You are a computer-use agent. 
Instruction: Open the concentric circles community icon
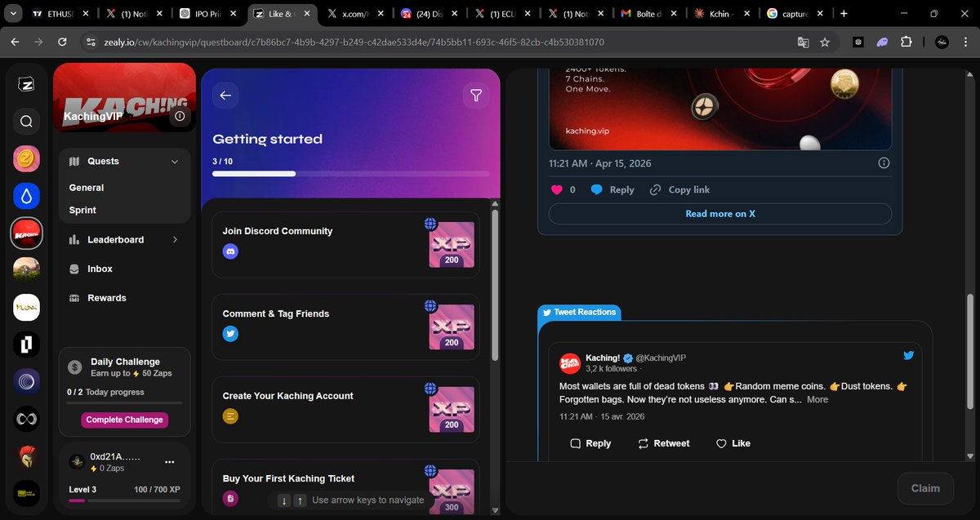[x=26, y=382]
